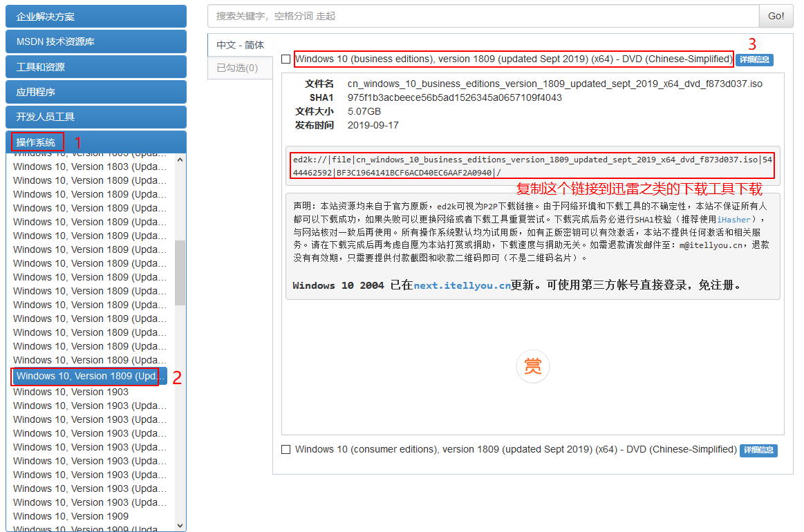Viewport: 804px width, 532px height.
Task: Expand the 企业解决方案 section
Action: click(96, 17)
